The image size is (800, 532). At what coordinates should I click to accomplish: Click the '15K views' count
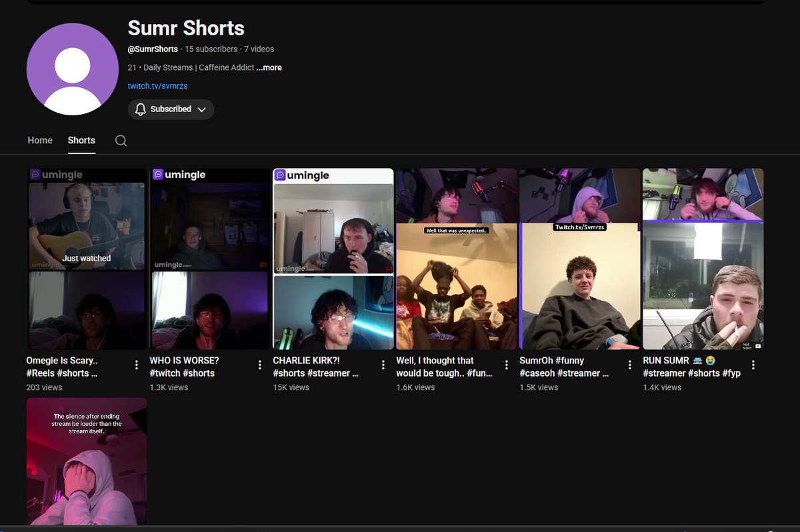[x=291, y=387]
